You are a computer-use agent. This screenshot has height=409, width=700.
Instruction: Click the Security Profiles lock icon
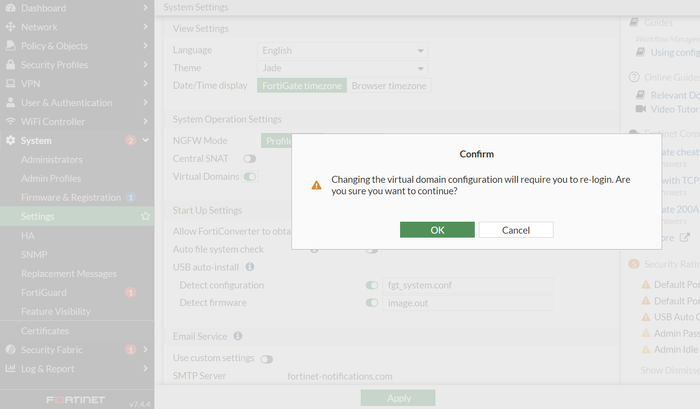[10, 65]
